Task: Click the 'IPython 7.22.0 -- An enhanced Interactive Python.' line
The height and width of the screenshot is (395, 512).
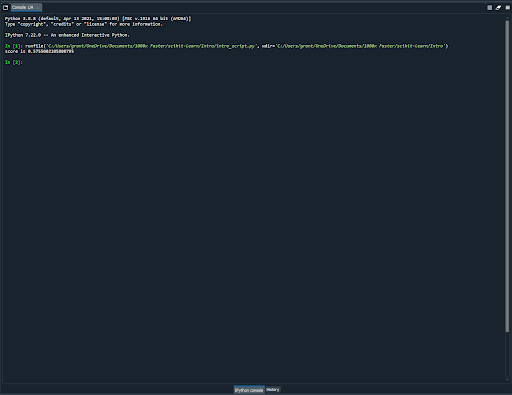Action: tap(67, 35)
